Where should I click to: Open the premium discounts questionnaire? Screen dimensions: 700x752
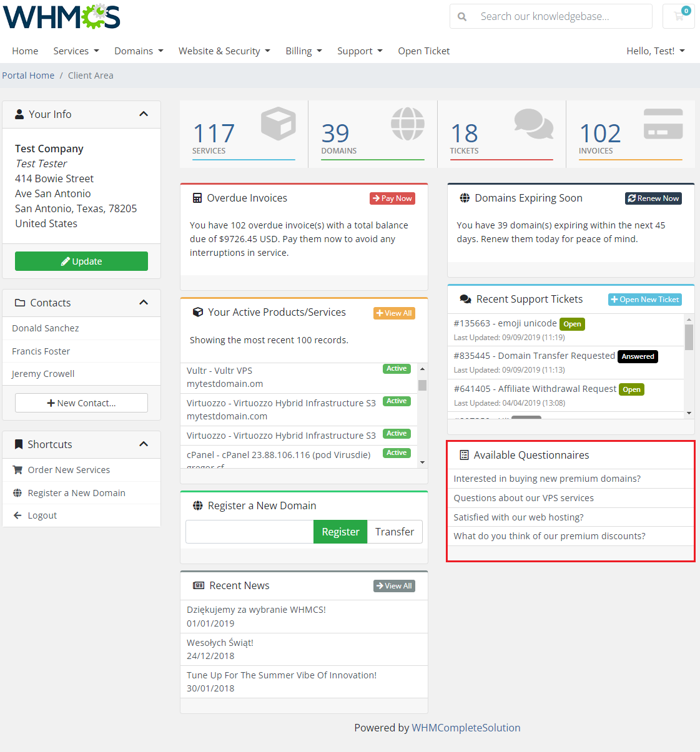pyautogui.click(x=571, y=536)
